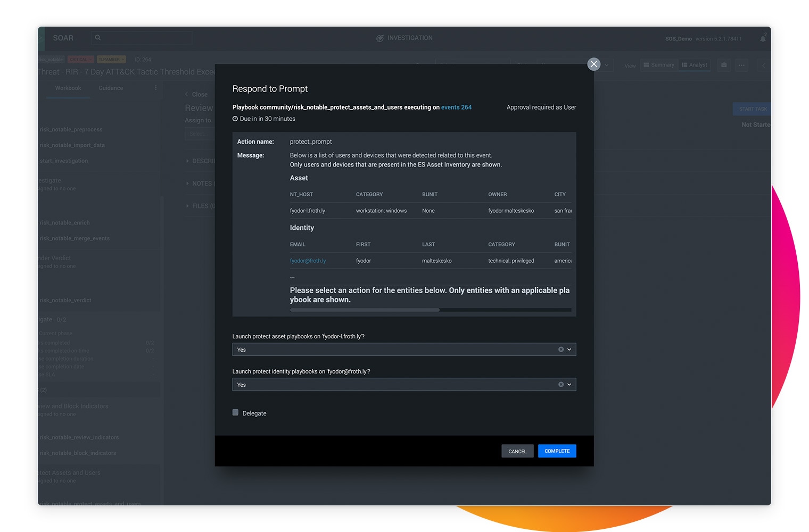Screen dimensions: 809x532
Task: Clear the protect asset playbooks selection
Action: coord(560,350)
